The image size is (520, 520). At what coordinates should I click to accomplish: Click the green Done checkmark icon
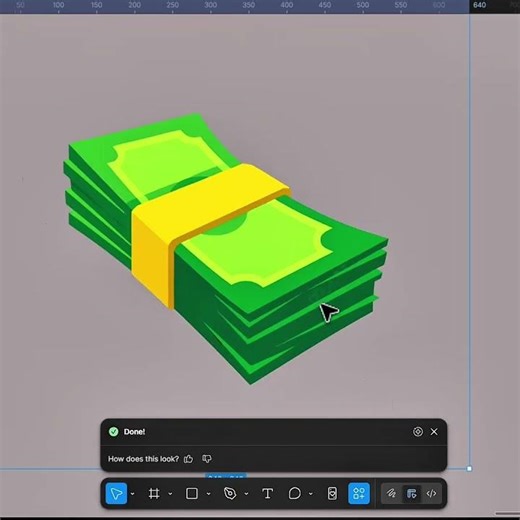pyautogui.click(x=114, y=432)
